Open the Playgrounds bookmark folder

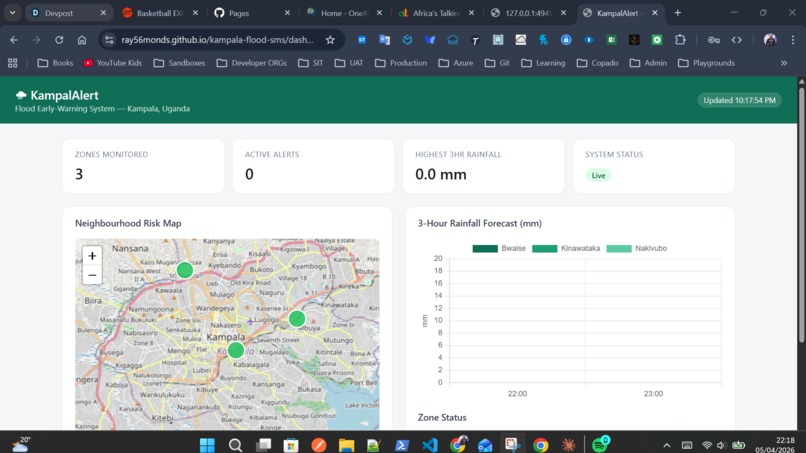[x=706, y=63]
